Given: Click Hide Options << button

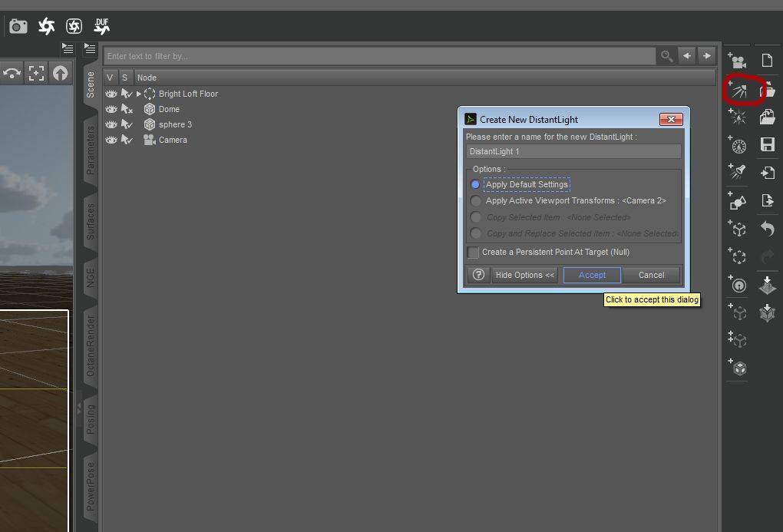Looking at the screenshot, I should click(525, 276).
